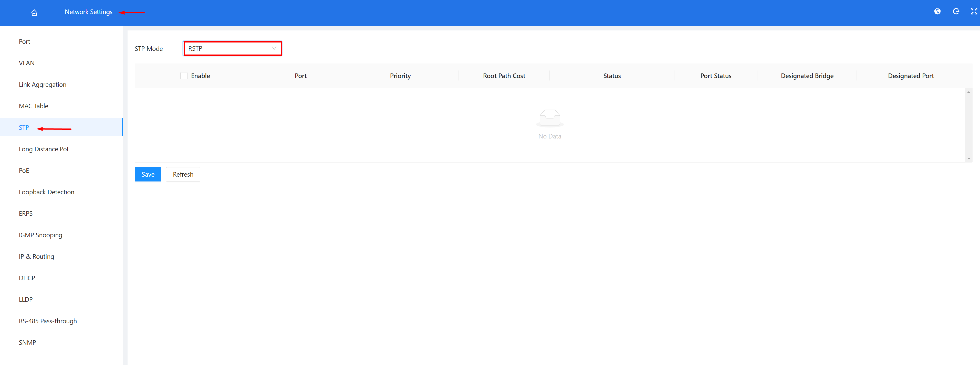This screenshot has width=980, height=365.
Task: Click the Port column header in table
Action: (x=300, y=76)
